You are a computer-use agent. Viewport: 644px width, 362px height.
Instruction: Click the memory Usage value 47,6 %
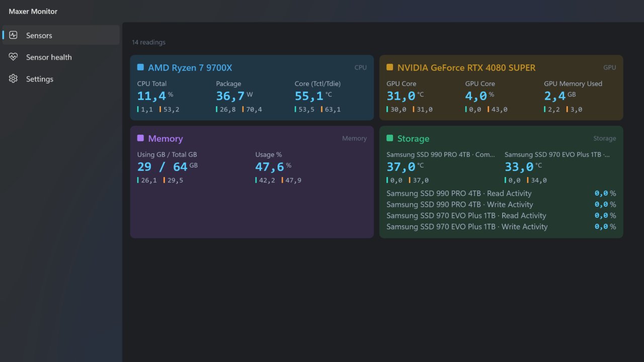point(273,166)
